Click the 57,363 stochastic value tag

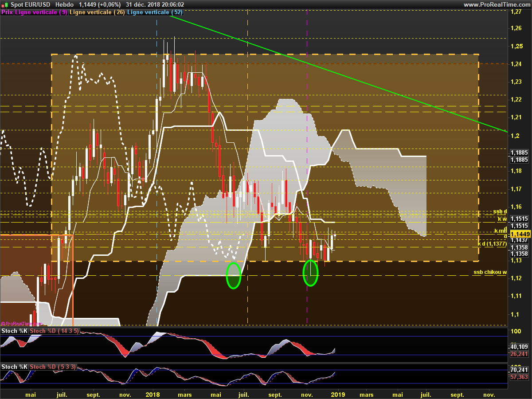tap(519, 376)
